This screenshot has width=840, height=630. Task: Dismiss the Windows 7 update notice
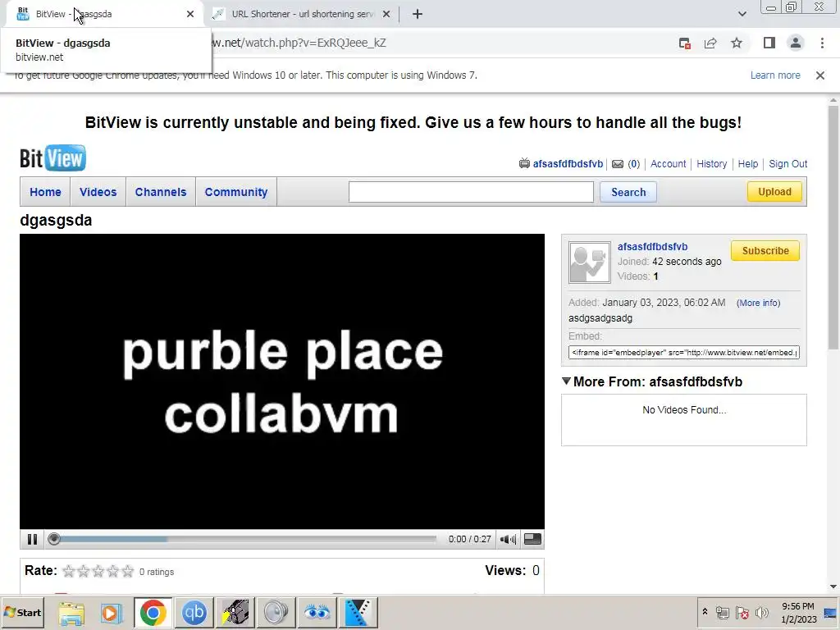click(x=819, y=75)
